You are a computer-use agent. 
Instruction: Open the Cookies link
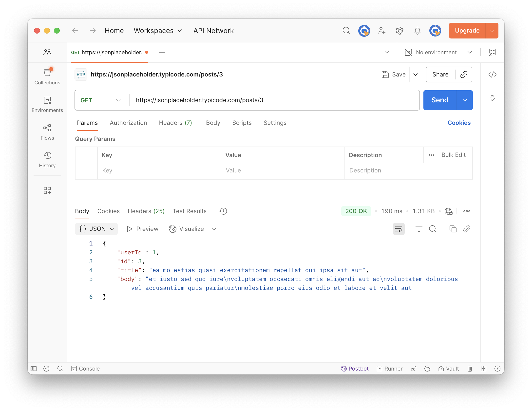[x=459, y=123]
